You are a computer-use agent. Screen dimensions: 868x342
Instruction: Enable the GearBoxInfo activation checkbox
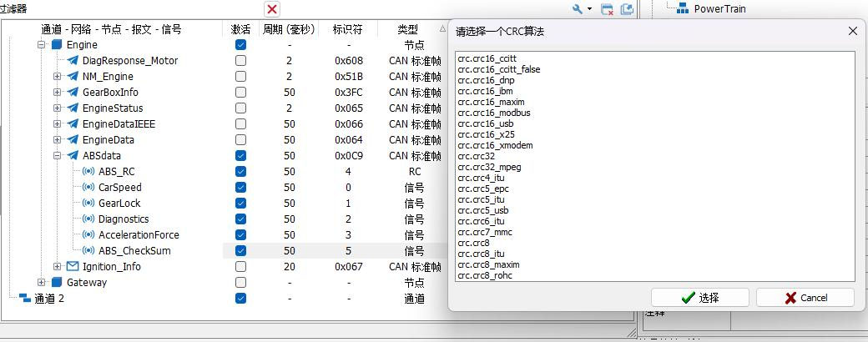click(x=241, y=93)
